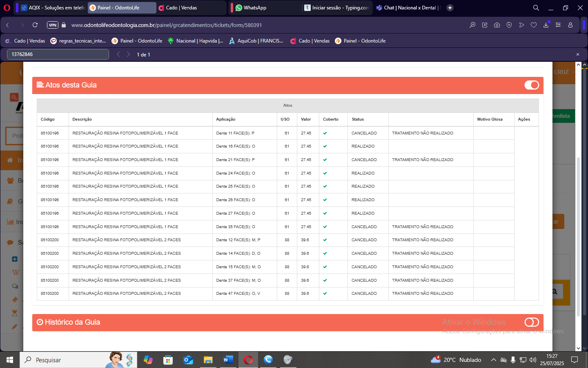Click the heart bookmark icon
Image resolution: width=588 pixels, height=368 pixels.
tap(534, 25)
